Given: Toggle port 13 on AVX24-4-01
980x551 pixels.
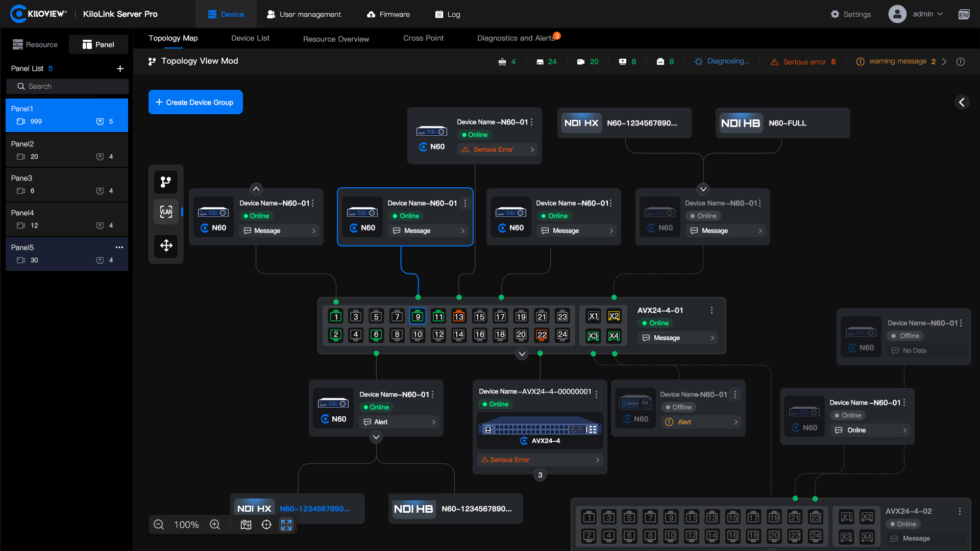Looking at the screenshot, I should (459, 316).
